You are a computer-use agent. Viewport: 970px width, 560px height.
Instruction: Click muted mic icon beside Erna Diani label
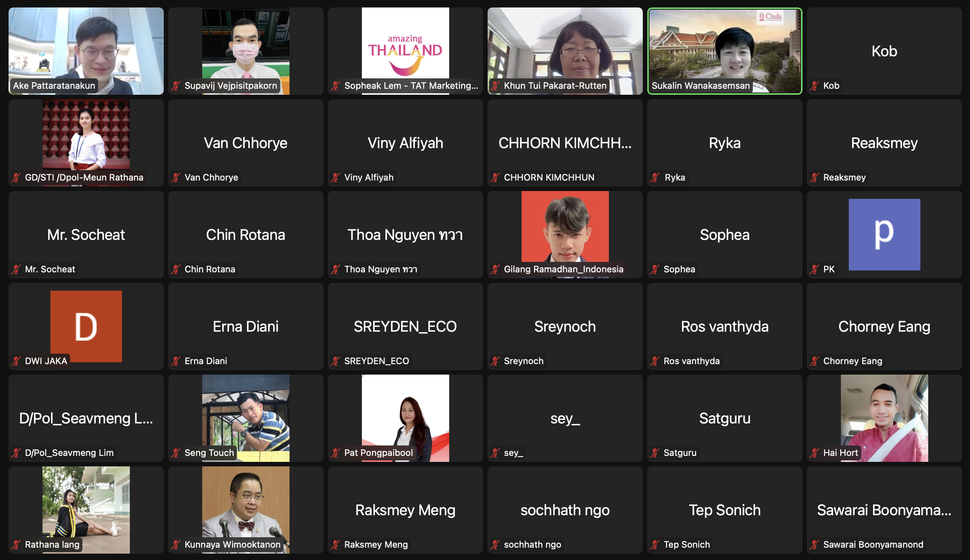point(176,361)
